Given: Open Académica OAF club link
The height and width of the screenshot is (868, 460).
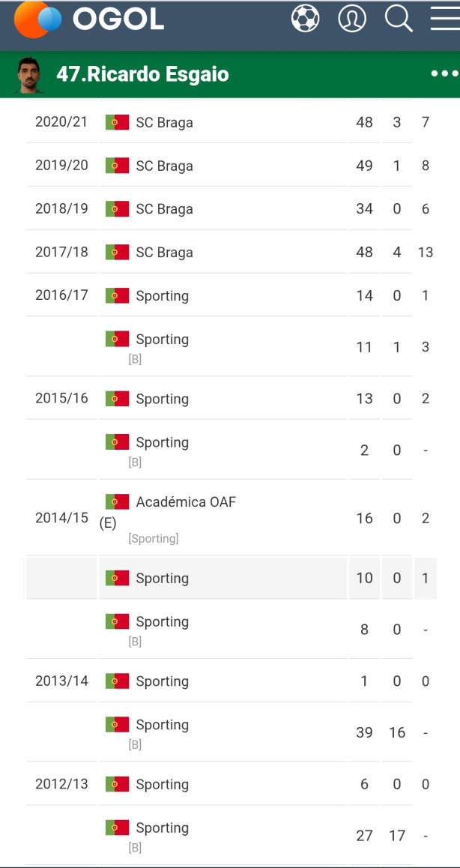Looking at the screenshot, I should coord(186,502).
